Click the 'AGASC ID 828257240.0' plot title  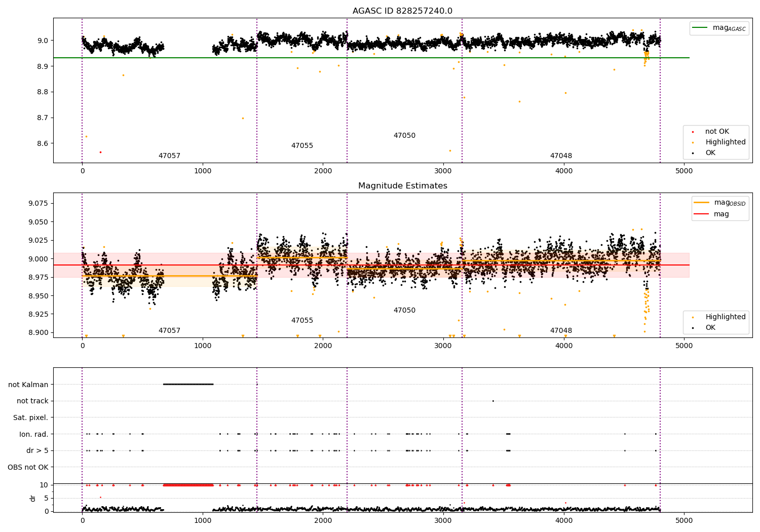coord(402,11)
